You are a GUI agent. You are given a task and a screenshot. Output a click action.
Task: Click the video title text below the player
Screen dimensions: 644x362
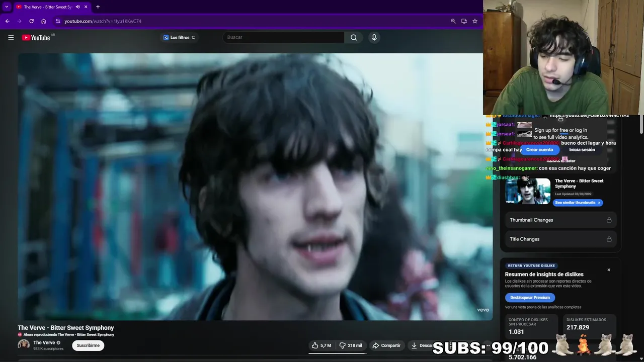coord(66,328)
